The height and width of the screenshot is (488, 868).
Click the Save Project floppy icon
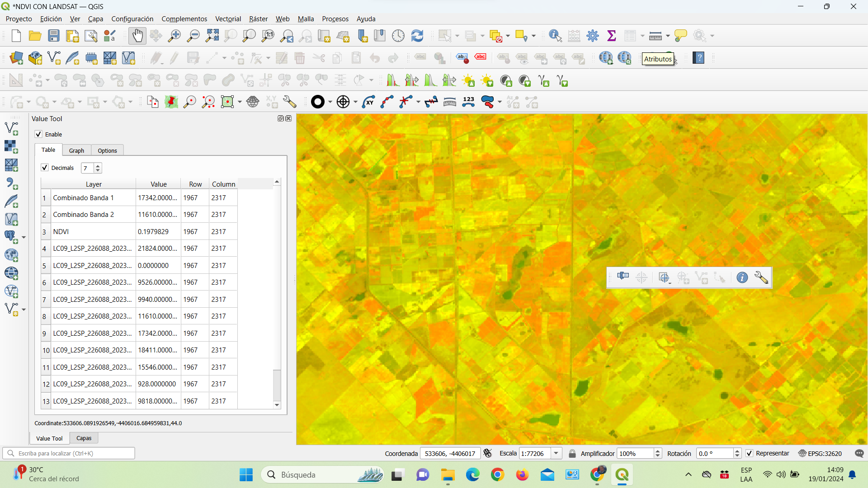click(x=54, y=36)
